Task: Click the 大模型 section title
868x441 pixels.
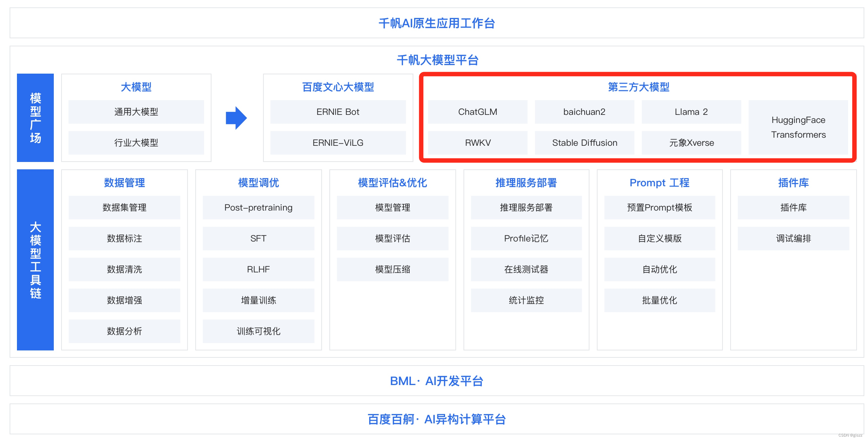Action: 136,87
